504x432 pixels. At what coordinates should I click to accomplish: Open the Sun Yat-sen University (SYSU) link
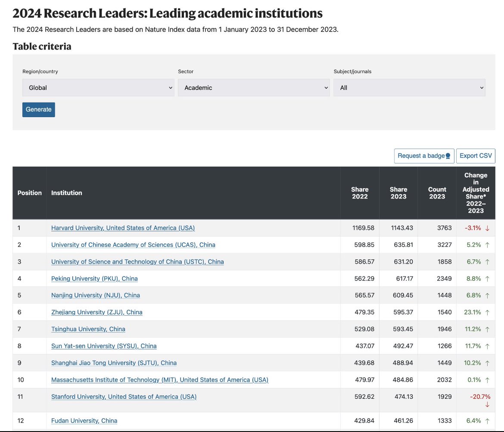pyautogui.click(x=104, y=346)
